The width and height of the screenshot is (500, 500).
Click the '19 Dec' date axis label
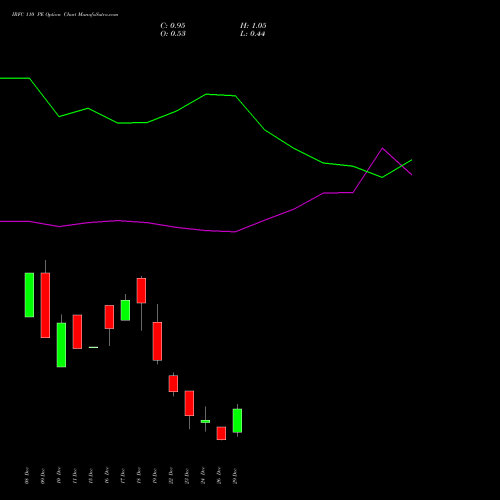point(155,476)
